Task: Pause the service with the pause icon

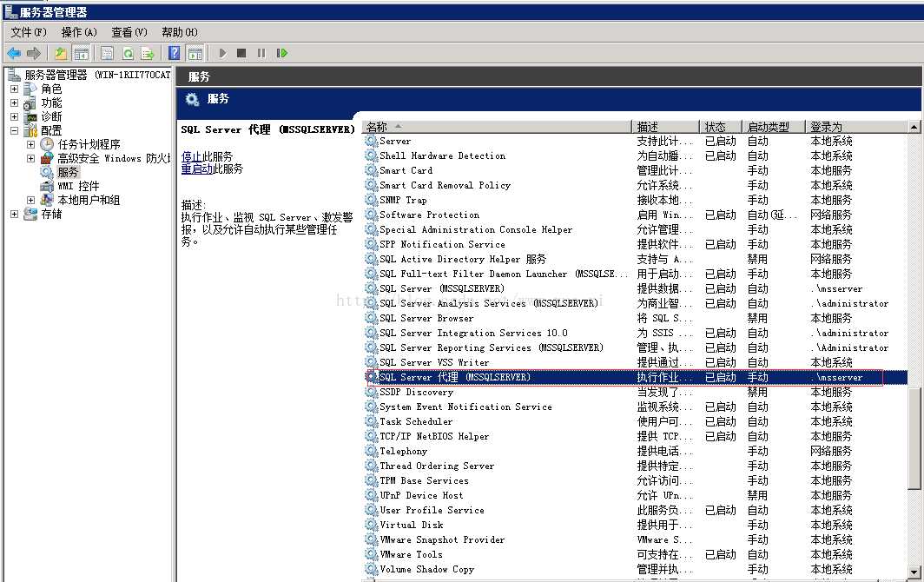Action: click(x=261, y=53)
